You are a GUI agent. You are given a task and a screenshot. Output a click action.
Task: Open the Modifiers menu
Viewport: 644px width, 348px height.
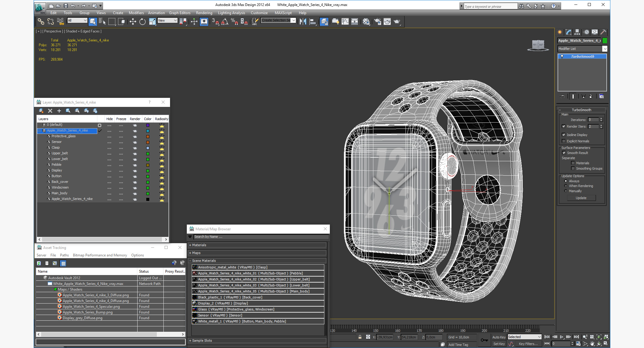(136, 13)
